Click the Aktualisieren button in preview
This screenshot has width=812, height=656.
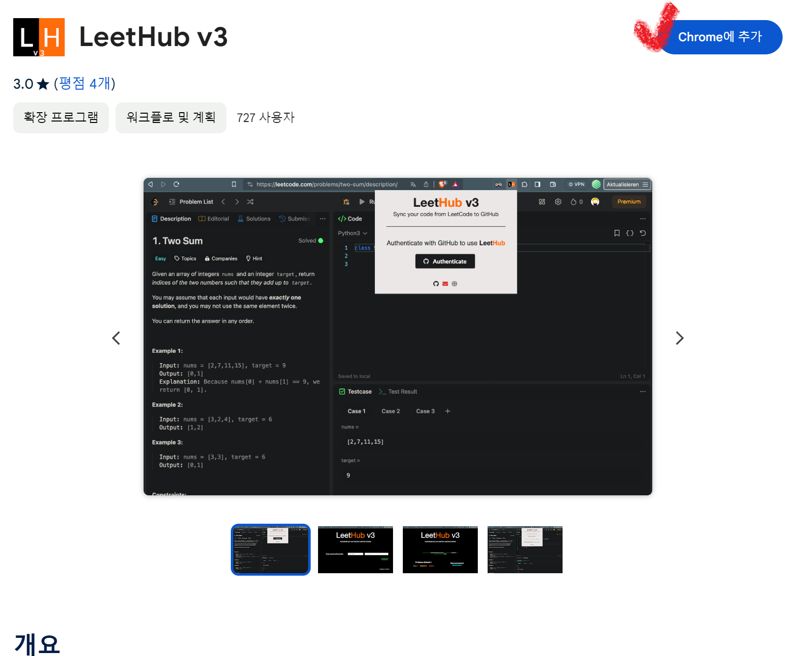(627, 184)
